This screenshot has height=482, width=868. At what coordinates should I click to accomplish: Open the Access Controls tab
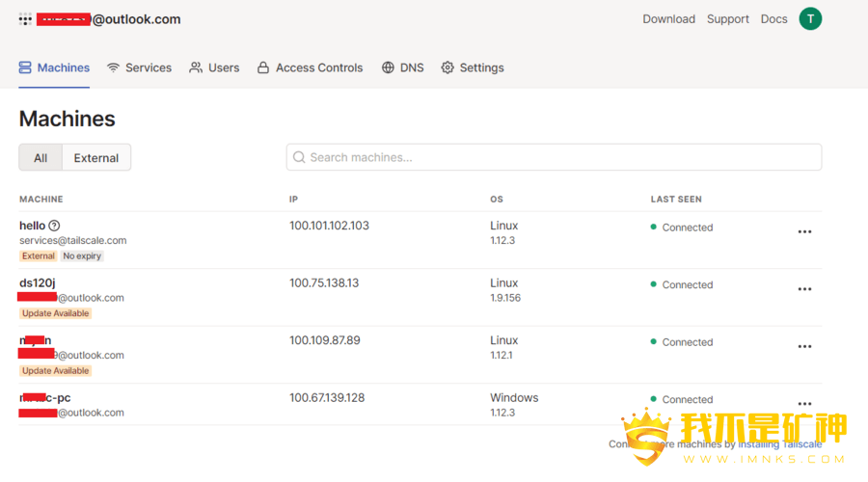point(310,67)
